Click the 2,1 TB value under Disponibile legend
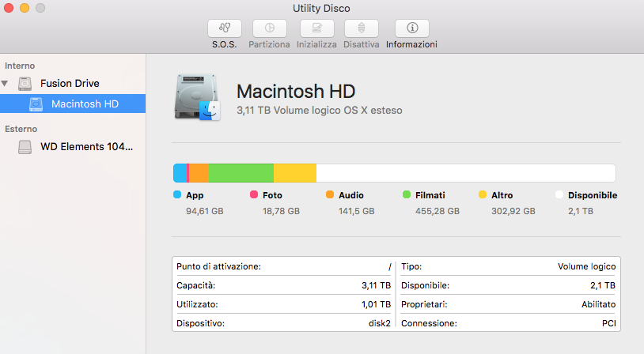644x354 pixels. point(581,211)
